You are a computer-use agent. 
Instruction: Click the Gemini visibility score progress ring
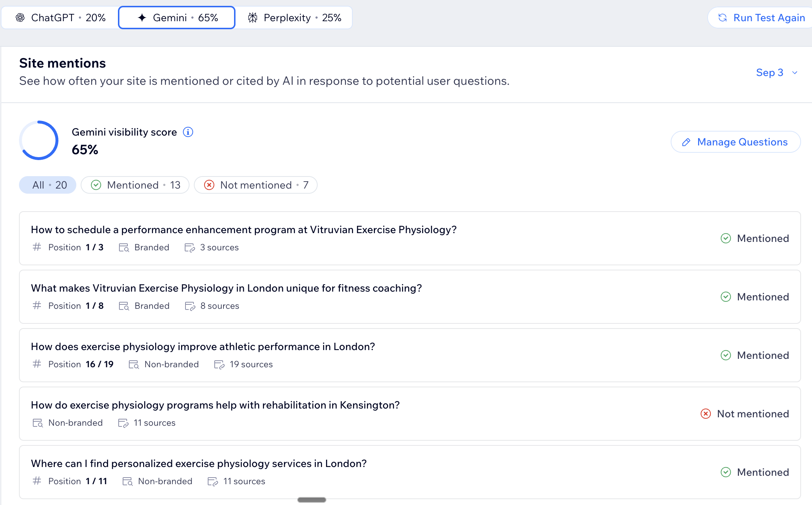(39, 140)
